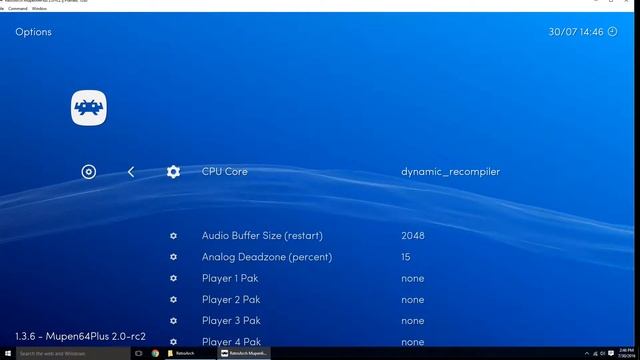Click the large gear icon beside CPU Core
Viewport: 640px width, 360px height.
click(173, 172)
